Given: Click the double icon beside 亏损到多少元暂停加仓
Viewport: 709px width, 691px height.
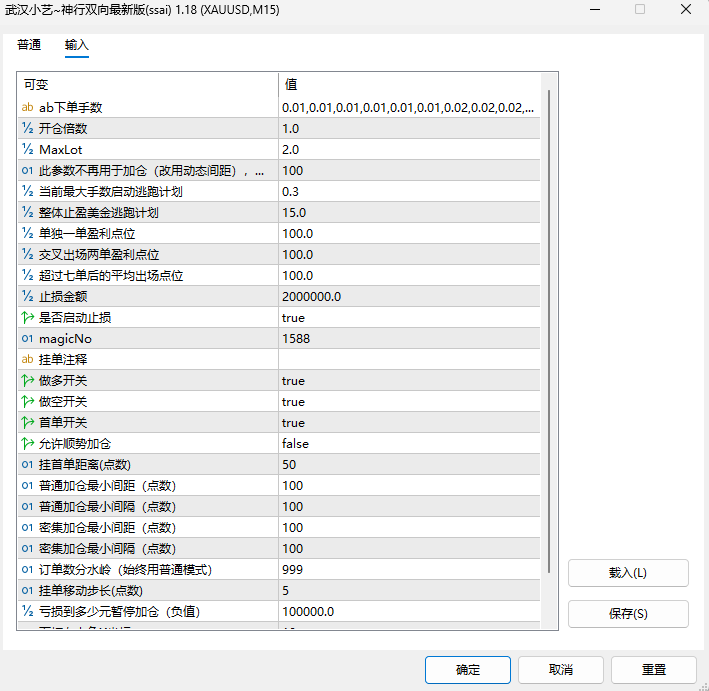Looking at the screenshot, I should pyautogui.click(x=28, y=611).
